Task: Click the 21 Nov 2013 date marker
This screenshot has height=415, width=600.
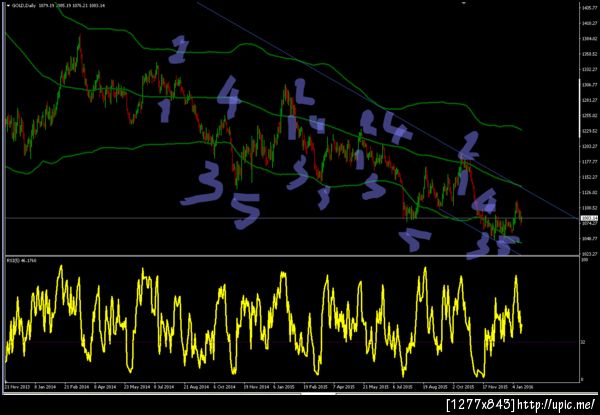Action: 15,387
